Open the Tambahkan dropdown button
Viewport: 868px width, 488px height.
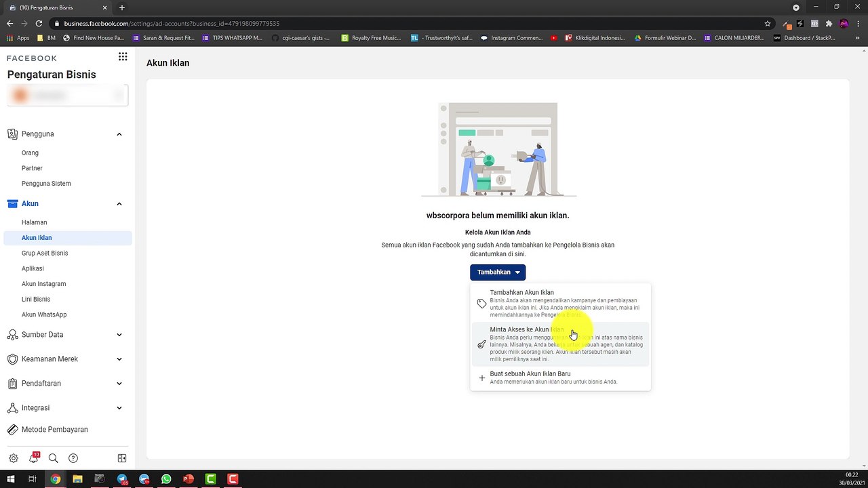tap(498, 272)
